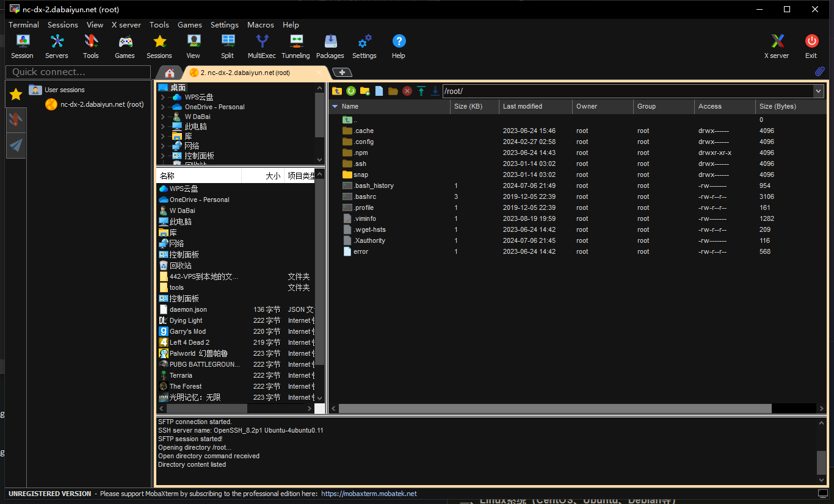Open the View toolbar icon
This screenshot has width=834, height=504.
pyautogui.click(x=194, y=46)
